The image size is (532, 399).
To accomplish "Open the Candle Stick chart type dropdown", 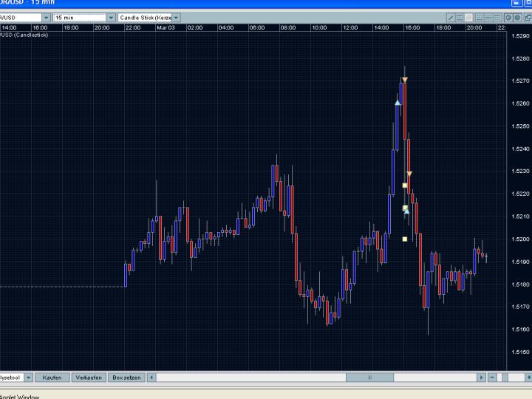I will pos(176,17).
